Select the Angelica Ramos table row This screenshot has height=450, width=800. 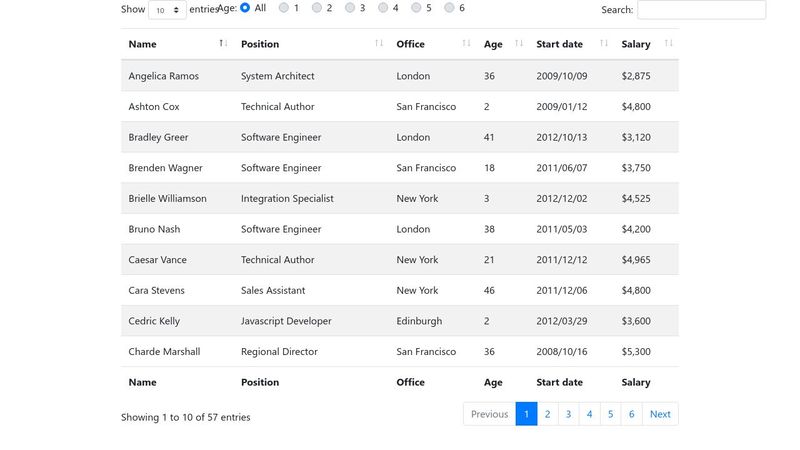[399, 76]
